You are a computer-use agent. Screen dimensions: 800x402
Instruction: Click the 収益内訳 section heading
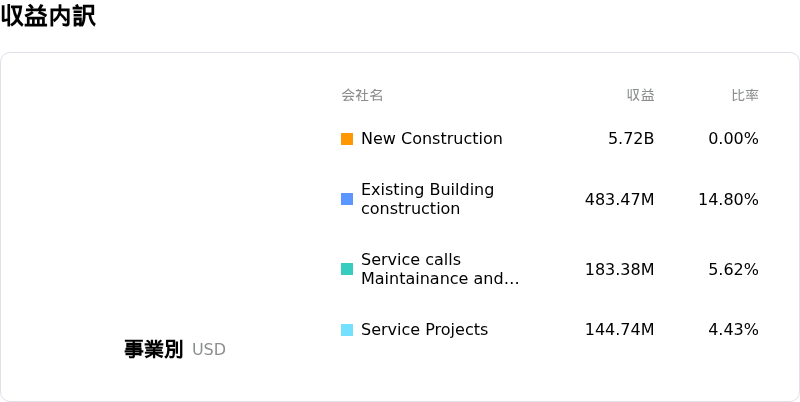(48, 16)
